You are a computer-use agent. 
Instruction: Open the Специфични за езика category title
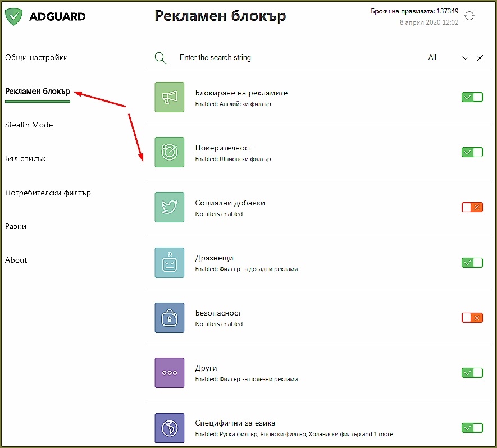pos(235,423)
